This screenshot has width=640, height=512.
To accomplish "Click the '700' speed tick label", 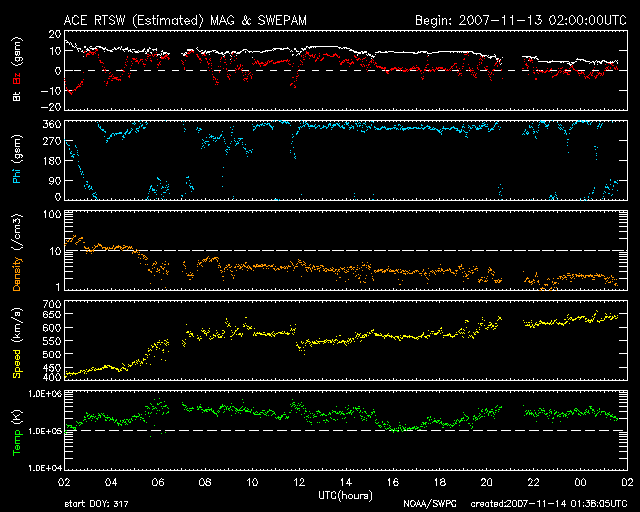I will [x=51, y=305].
